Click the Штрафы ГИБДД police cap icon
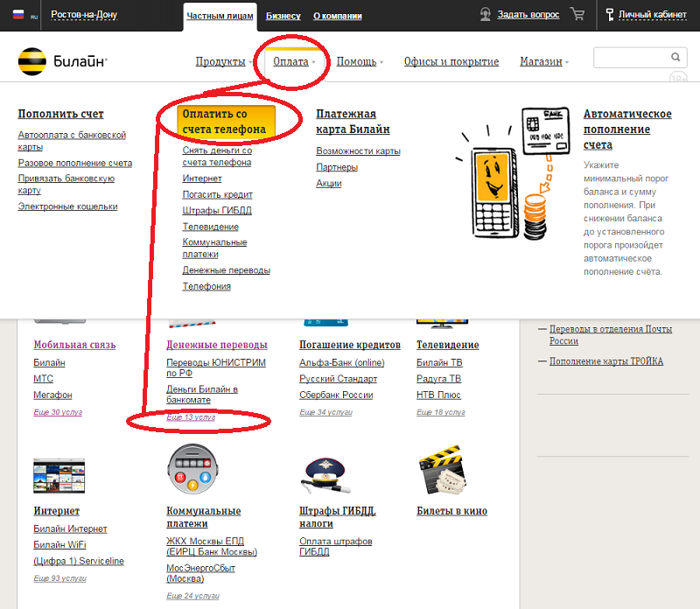The image size is (700, 609). [x=325, y=475]
